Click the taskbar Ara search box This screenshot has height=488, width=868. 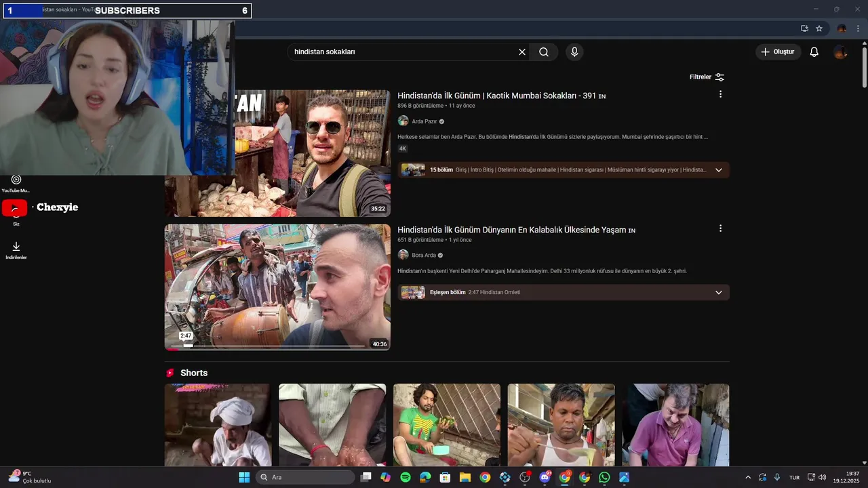pos(305,477)
